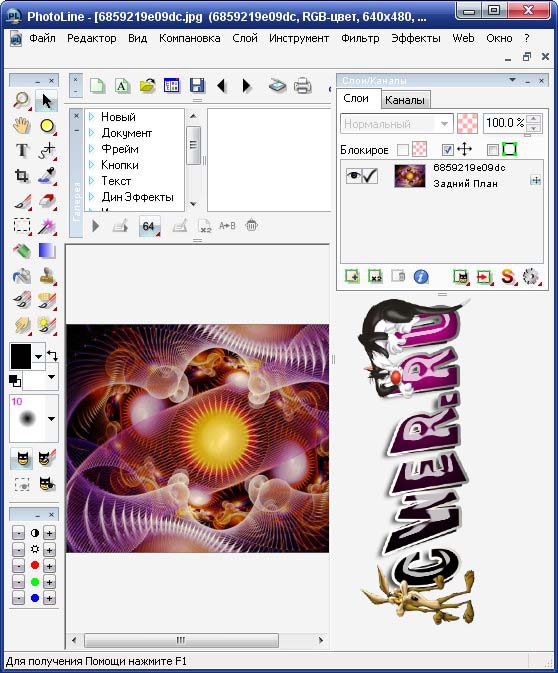This screenshot has height=673, width=558.
Task: Click the Save floppy disk icon
Action: tap(197, 85)
